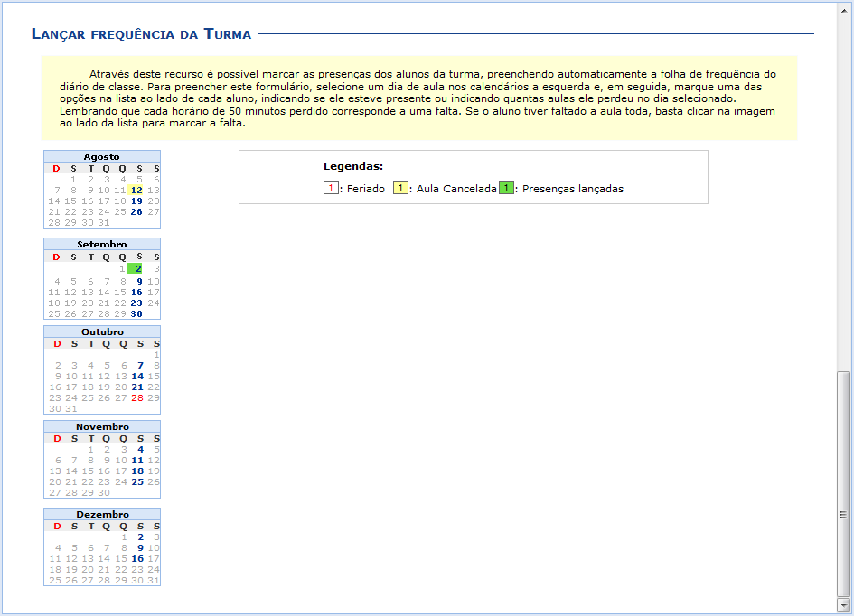This screenshot has height=616, width=854.
Task: Click the red Feriado legend box
Action: tap(331, 188)
